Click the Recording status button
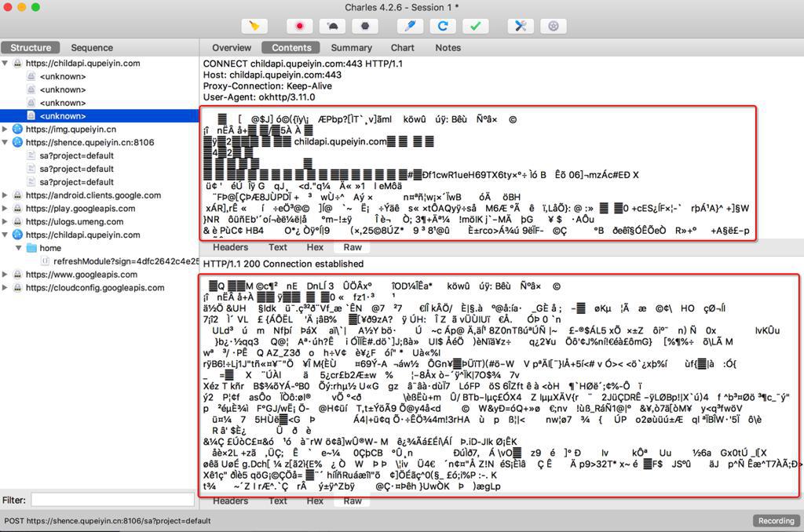 pyautogui.click(x=776, y=521)
